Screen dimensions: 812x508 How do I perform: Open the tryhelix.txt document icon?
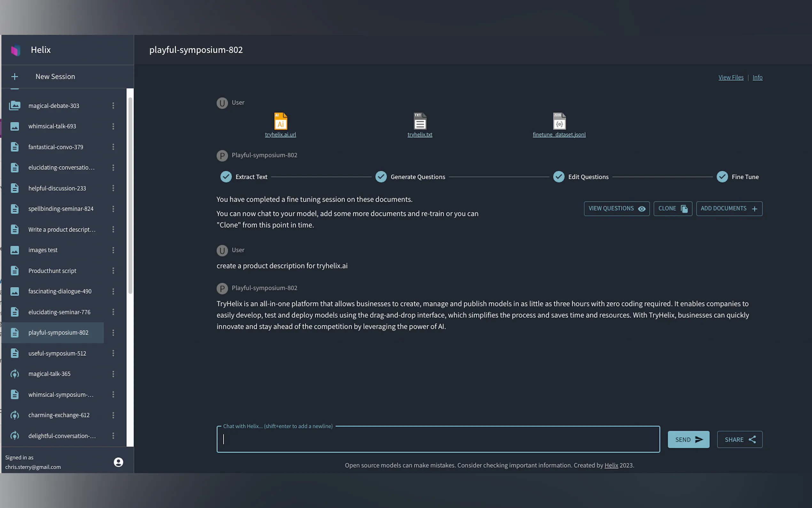pyautogui.click(x=420, y=121)
